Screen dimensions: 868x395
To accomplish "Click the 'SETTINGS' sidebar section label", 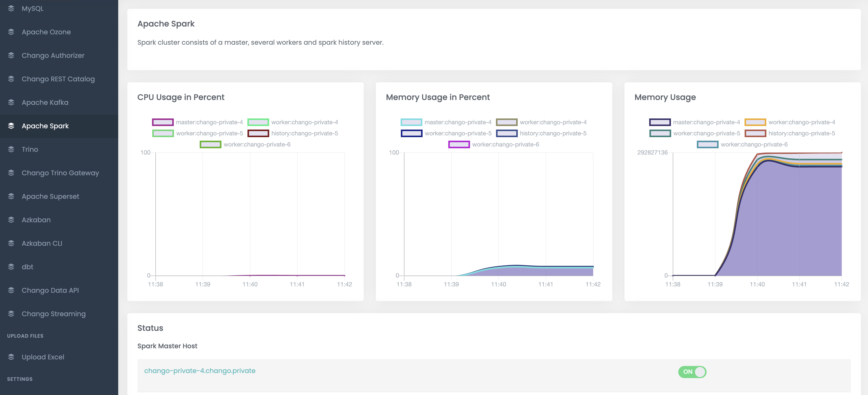I will click(20, 379).
